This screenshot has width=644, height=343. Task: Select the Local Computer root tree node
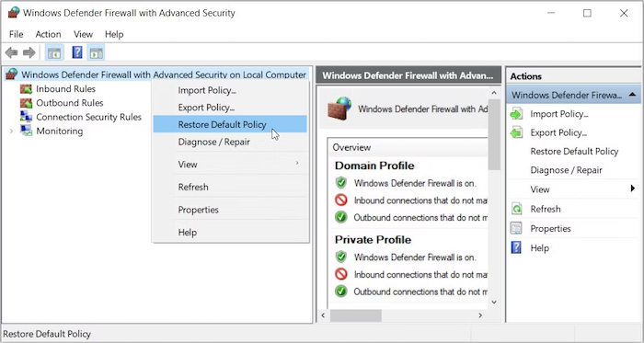[164, 74]
